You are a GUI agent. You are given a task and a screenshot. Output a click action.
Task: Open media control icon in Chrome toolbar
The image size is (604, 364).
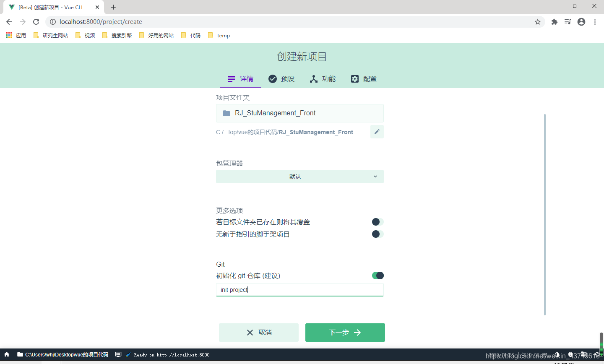[568, 22]
